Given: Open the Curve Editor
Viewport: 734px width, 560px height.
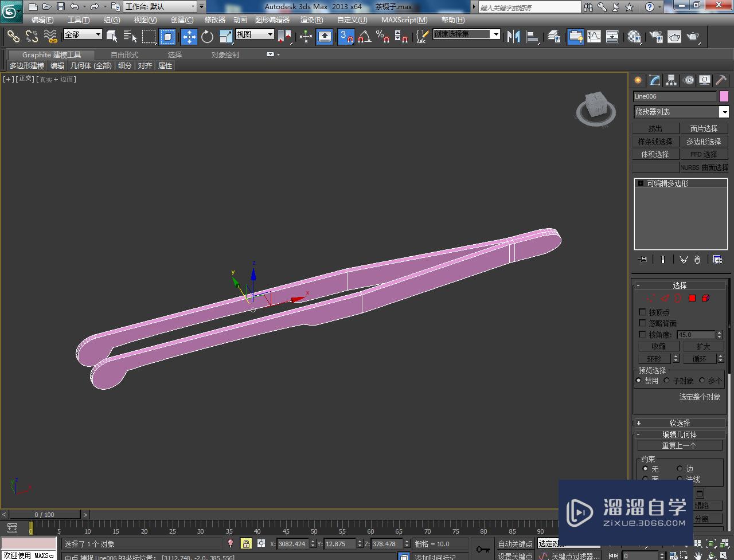Looking at the screenshot, I should pyautogui.click(x=594, y=37).
